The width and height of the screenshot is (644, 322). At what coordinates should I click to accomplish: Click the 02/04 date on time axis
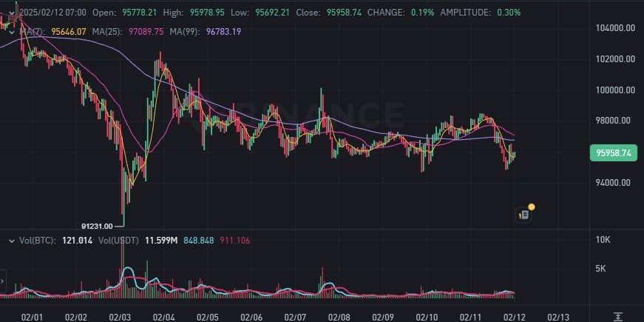tap(163, 317)
